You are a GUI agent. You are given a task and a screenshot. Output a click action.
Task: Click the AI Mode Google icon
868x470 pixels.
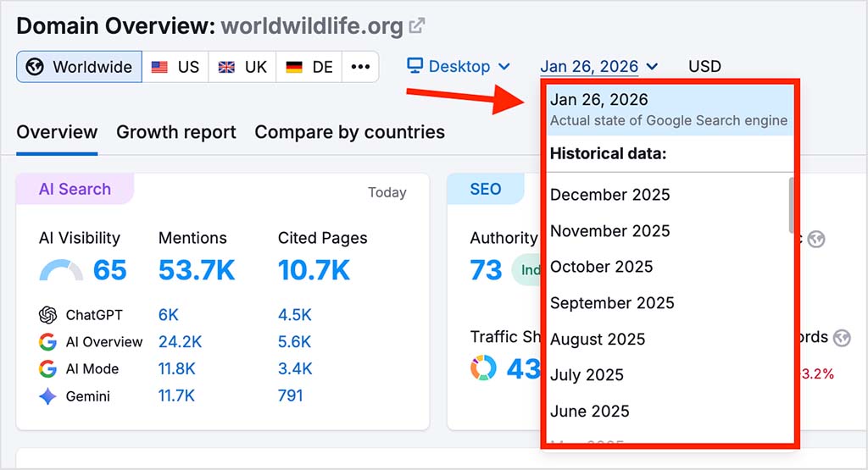[48, 369]
